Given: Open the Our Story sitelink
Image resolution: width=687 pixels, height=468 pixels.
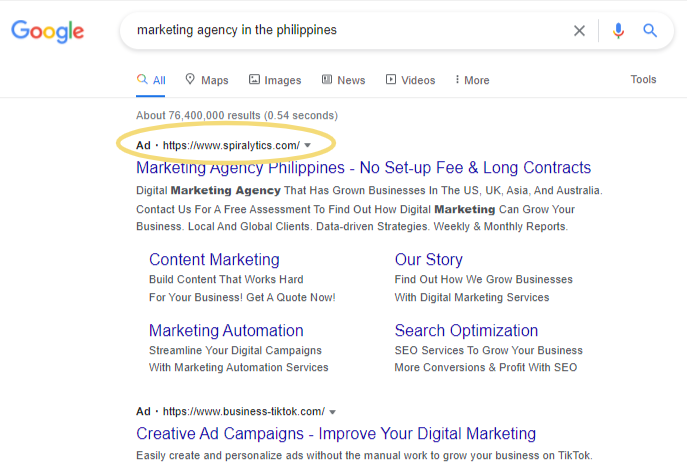Looking at the screenshot, I should tap(428, 259).
